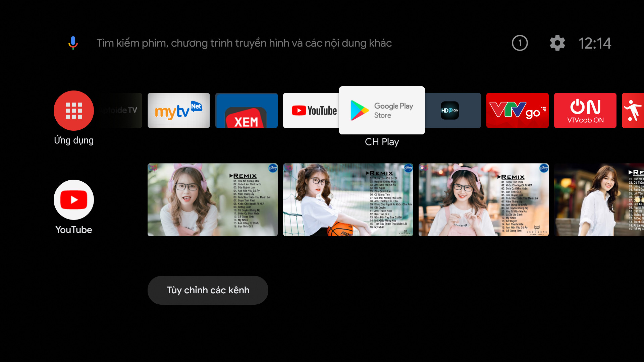This screenshot has width=644, height=362.
Task: Open HD Play app
Action: tap(449, 110)
